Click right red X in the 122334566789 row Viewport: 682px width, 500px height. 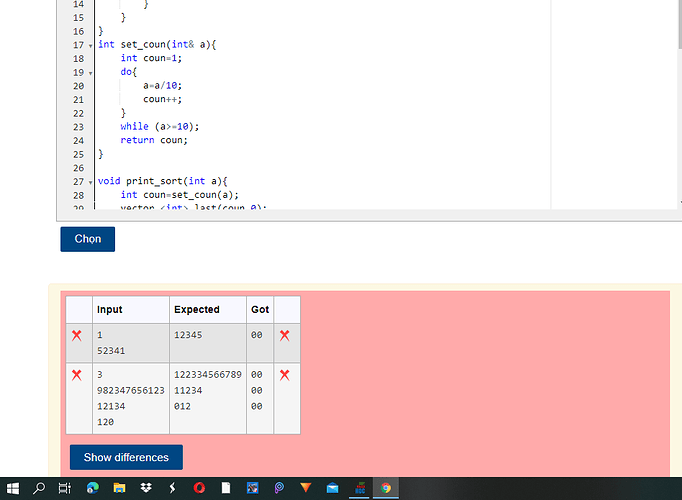pyautogui.click(x=284, y=375)
